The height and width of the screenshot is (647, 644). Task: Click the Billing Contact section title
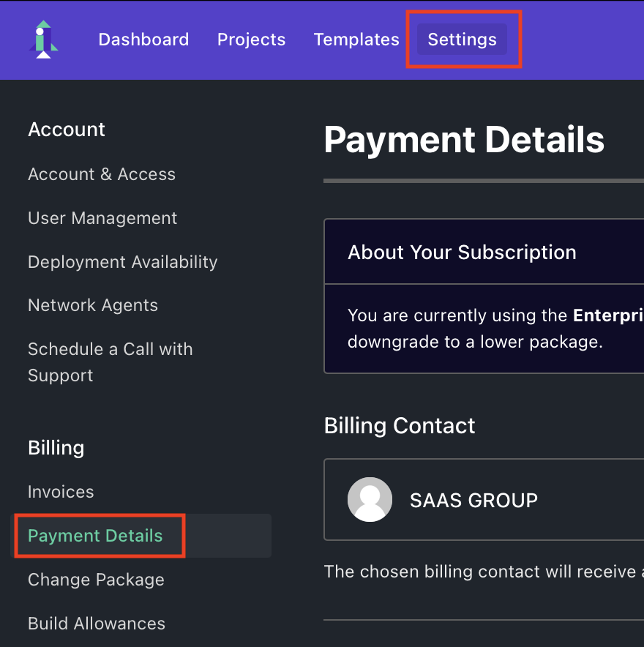pyautogui.click(x=400, y=425)
